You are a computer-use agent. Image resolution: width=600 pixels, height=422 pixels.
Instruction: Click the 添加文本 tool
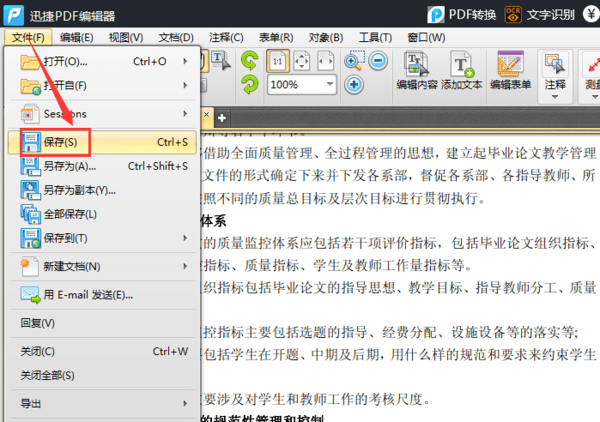[x=462, y=71]
